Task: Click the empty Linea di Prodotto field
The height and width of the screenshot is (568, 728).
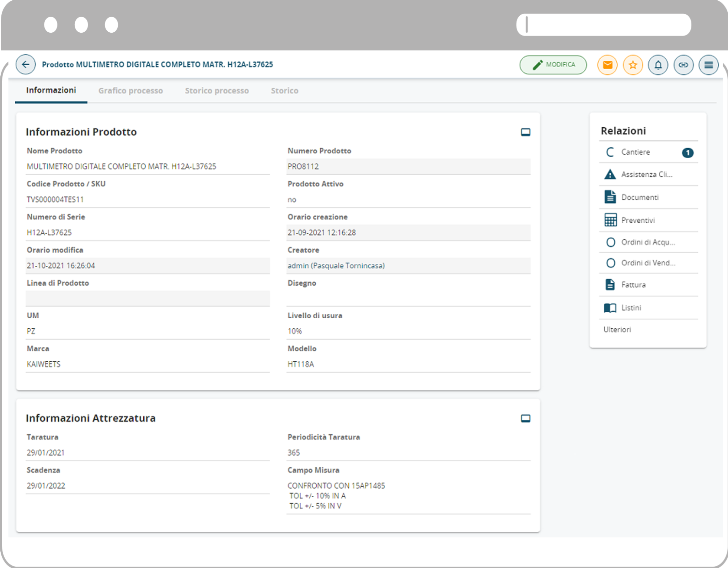Action: 148,298
